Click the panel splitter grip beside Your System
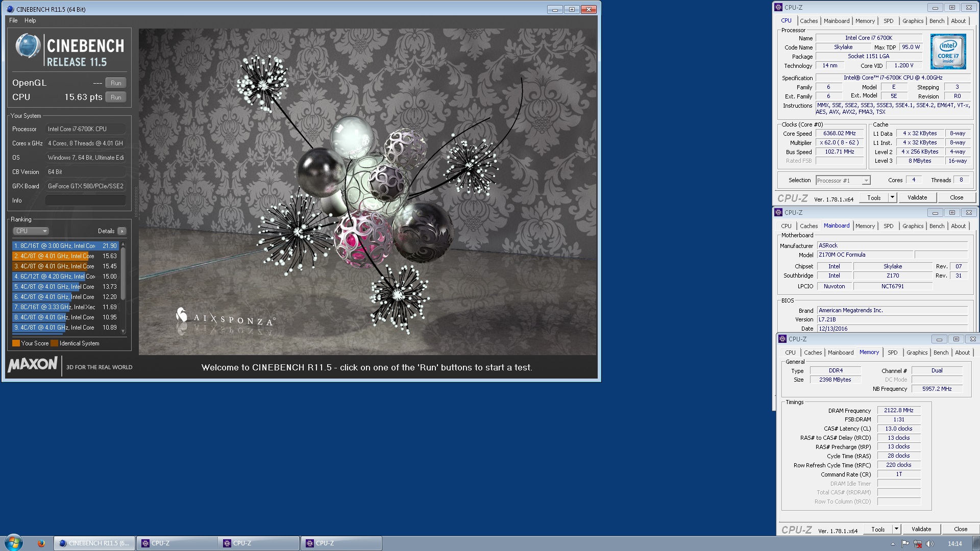Screen dimensions: 980x551 tap(135, 202)
